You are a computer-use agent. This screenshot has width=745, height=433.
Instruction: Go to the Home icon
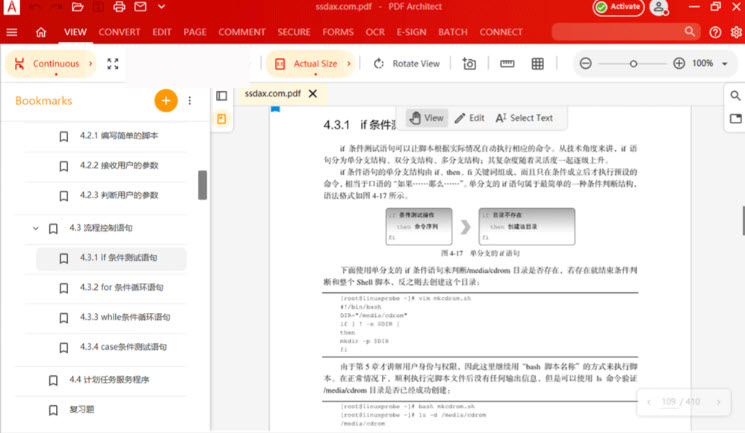click(x=41, y=32)
